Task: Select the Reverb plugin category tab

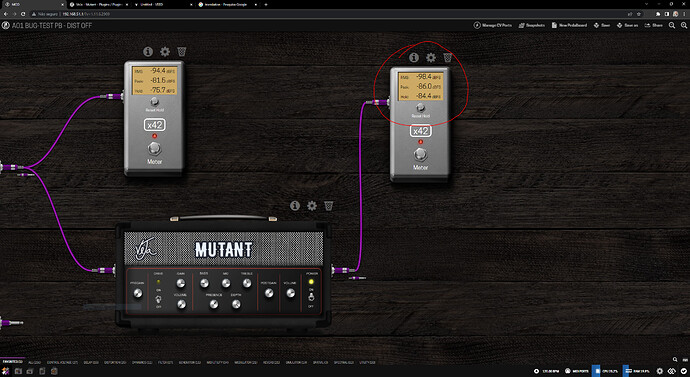Action: 272,362
